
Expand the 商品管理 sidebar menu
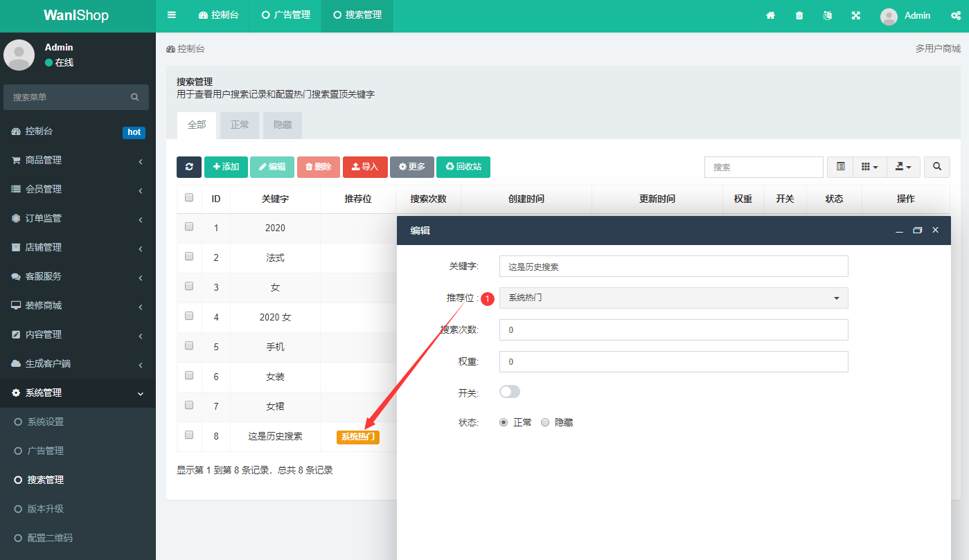pos(78,160)
